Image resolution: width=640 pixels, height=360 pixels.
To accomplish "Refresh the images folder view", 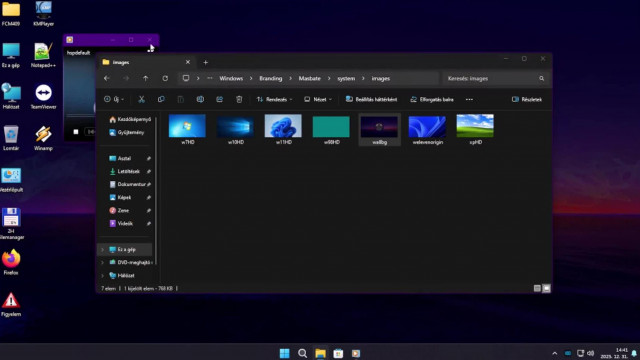I will pos(165,78).
